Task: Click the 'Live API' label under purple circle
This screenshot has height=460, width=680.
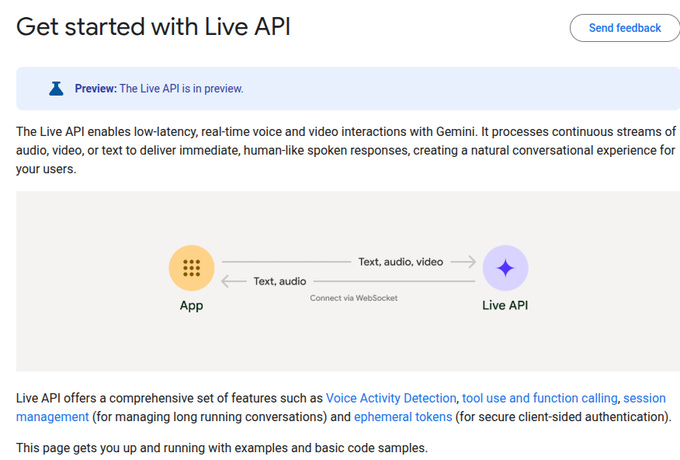Action: pyautogui.click(x=505, y=305)
